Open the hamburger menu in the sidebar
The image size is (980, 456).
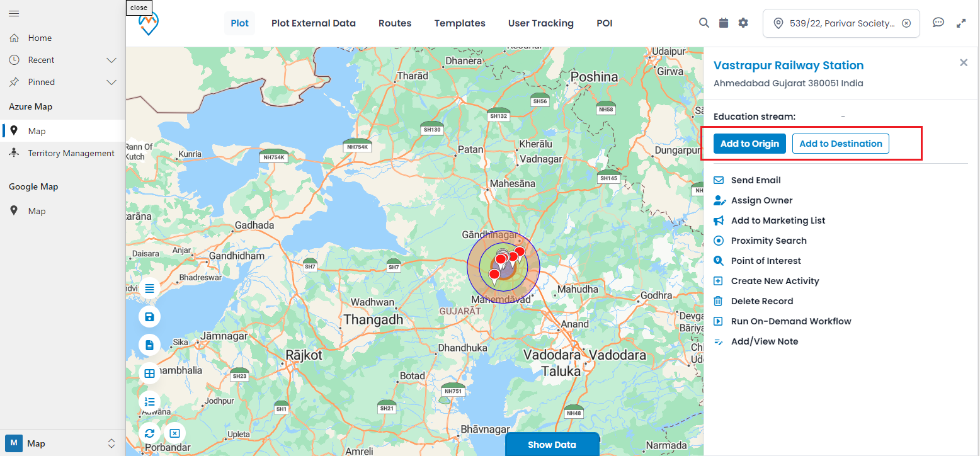click(14, 13)
